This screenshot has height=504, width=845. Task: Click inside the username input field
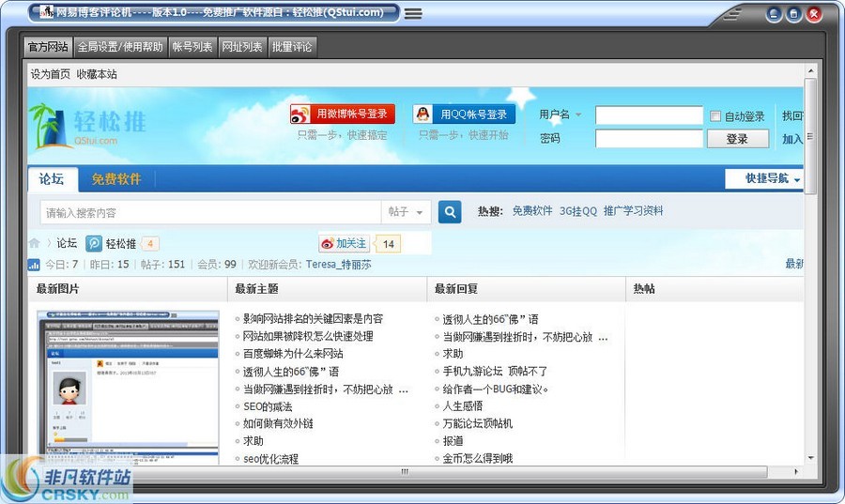coord(649,115)
